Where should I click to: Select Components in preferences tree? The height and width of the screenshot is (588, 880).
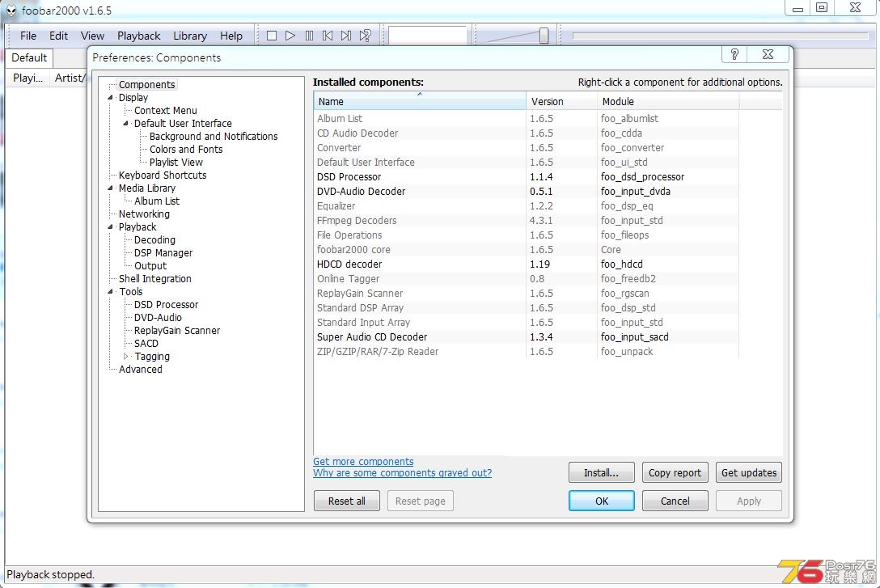[x=146, y=85]
